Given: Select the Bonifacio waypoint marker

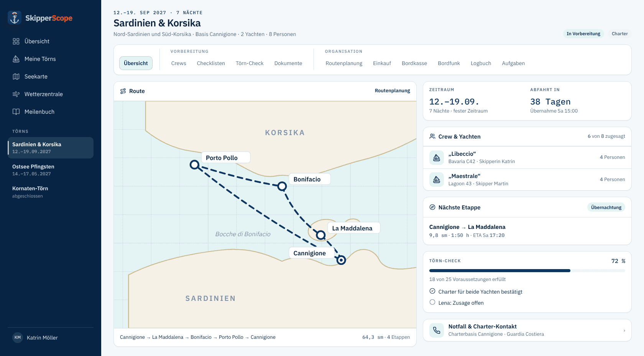Looking at the screenshot, I should (x=282, y=186).
